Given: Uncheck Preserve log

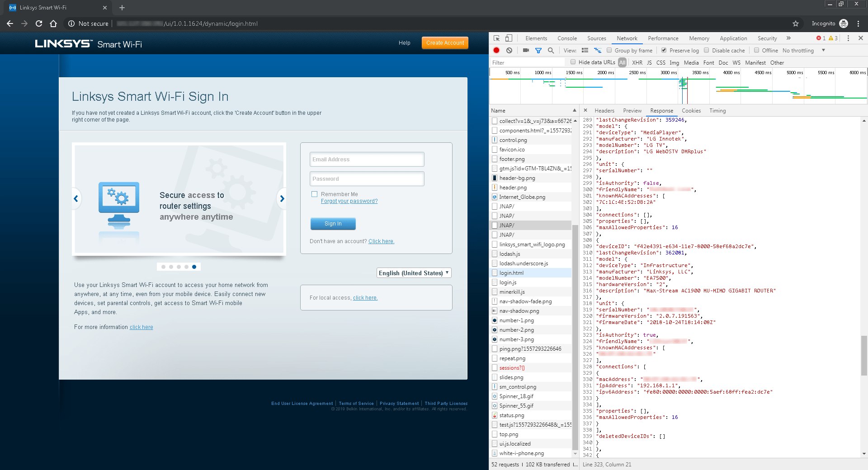Looking at the screenshot, I should (x=664, y=50).
